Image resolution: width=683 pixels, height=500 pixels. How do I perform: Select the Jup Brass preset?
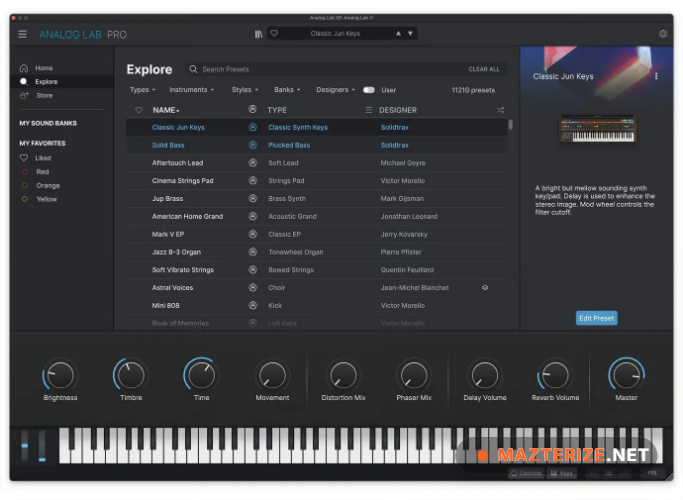point(317,199)
